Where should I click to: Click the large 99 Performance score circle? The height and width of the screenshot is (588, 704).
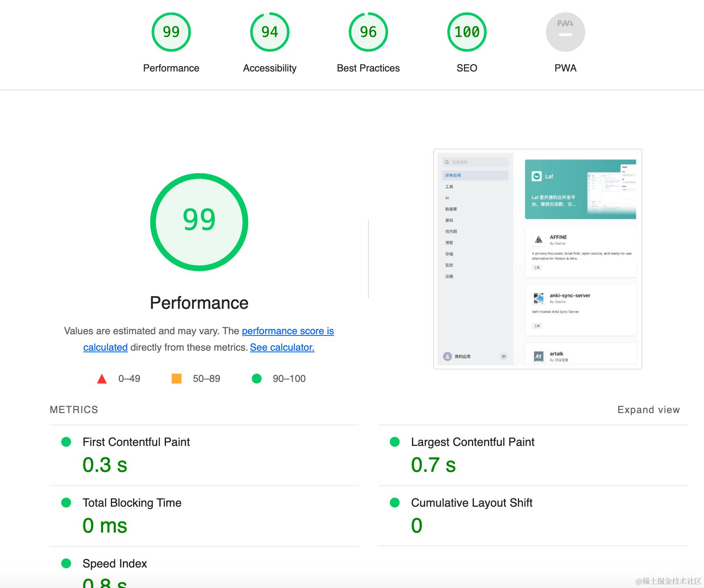pyautogui.click(x=199, y=222)
